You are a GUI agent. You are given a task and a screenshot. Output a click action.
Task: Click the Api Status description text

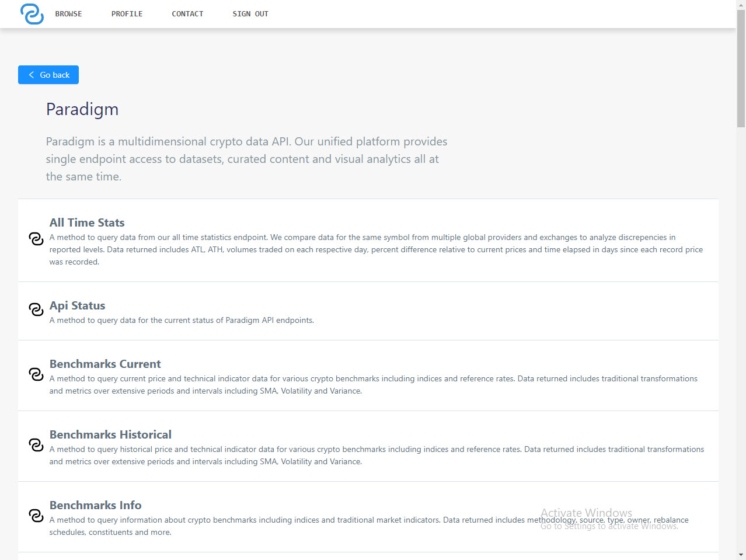tap(182, 320)
